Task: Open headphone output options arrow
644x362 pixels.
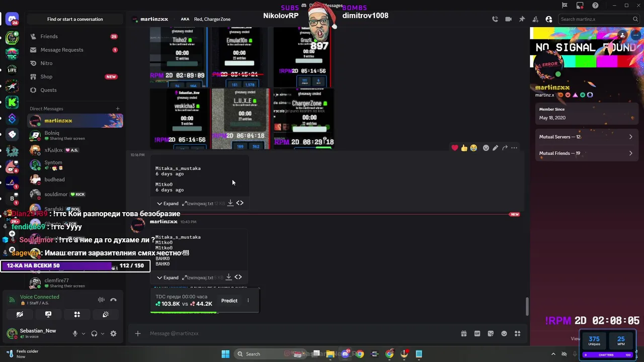Action: click(x=103, y=333)
